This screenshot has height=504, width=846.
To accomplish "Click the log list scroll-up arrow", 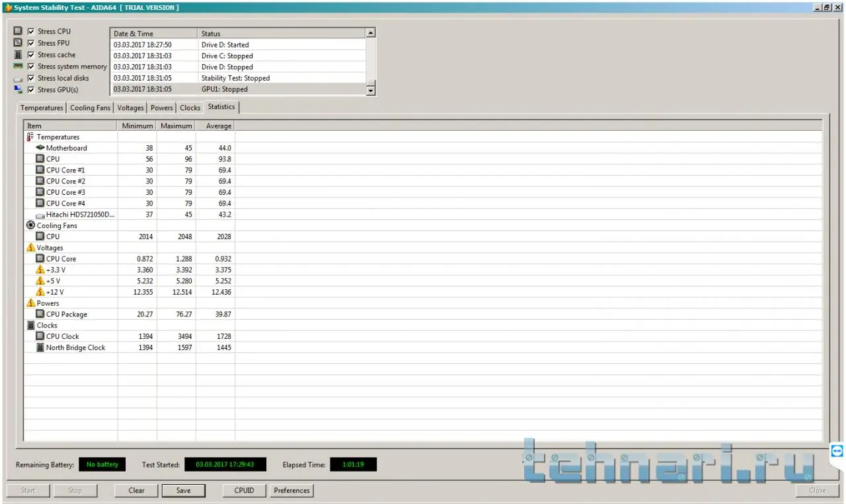I will 371,33.
